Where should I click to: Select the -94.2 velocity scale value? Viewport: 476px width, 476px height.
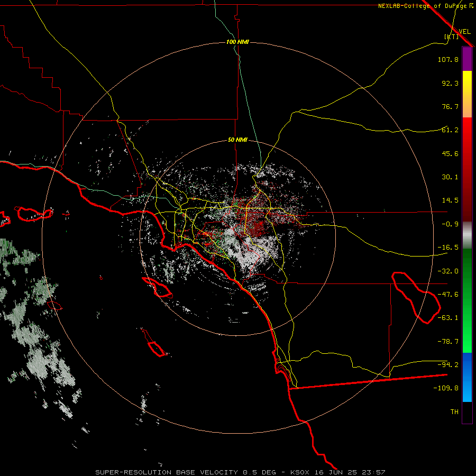[448, 365]
